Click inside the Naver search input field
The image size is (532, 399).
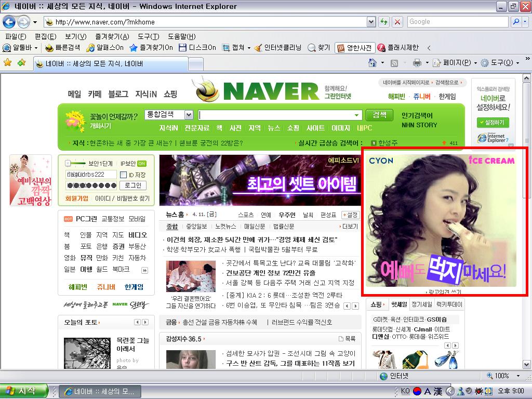(280, 115)
